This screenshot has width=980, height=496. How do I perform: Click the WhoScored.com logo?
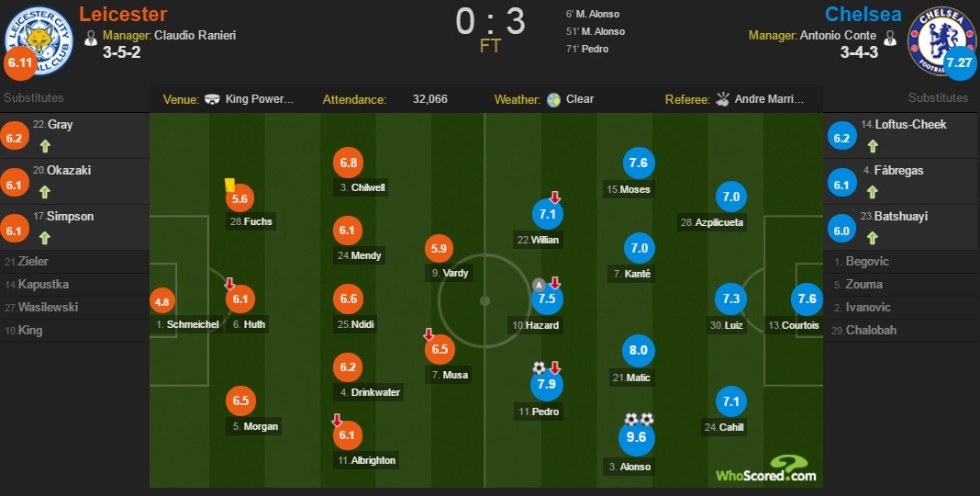(766, 468)
